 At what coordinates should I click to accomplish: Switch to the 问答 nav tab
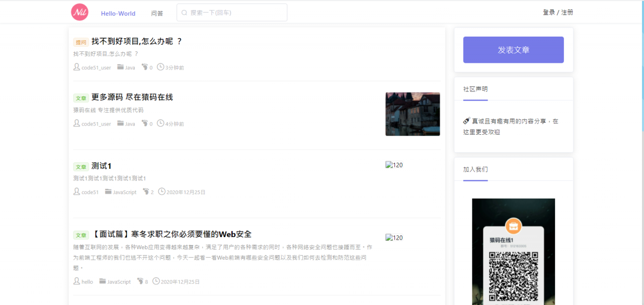[x=157, y=14]
